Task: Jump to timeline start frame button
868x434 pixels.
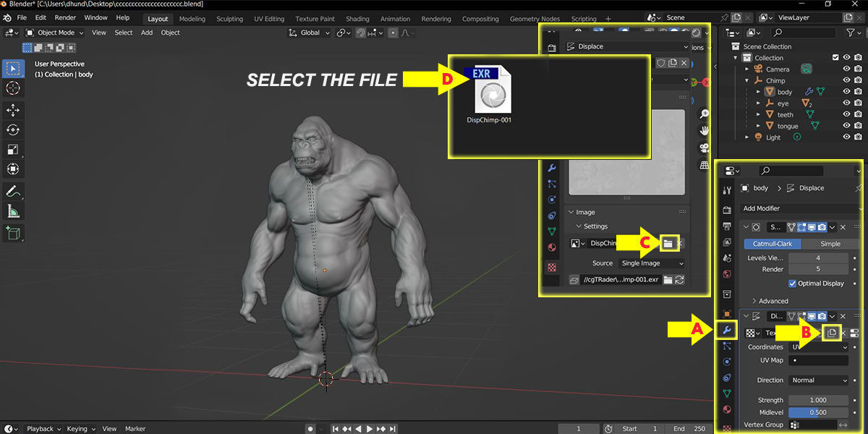Action: coord(336,429)
